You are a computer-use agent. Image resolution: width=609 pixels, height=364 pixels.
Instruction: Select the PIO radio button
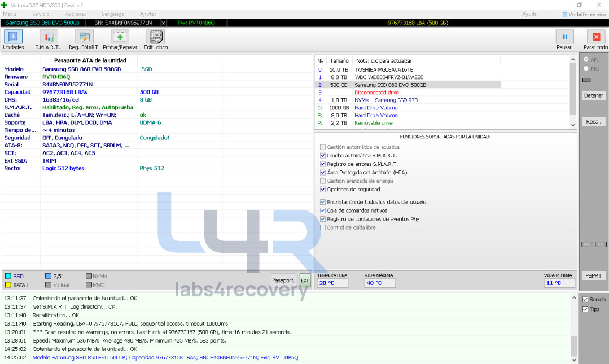click(x=586, y=69)
